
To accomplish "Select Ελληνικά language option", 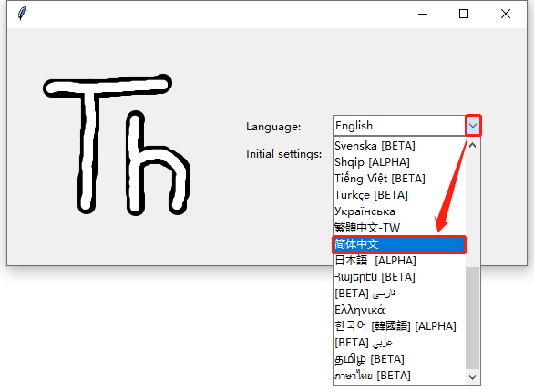I will click(399, 310).
